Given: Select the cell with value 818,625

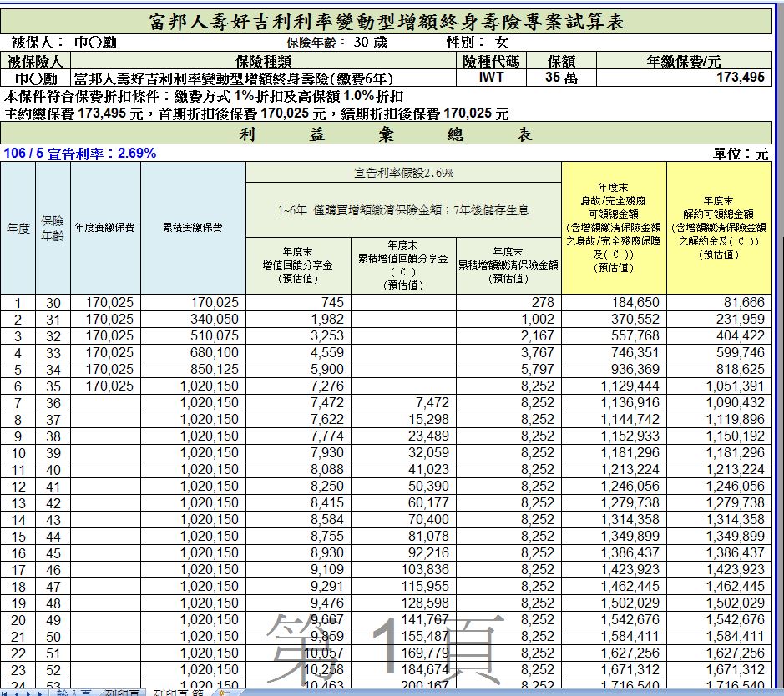Looking at the screenshot, I should click(719, 369).
